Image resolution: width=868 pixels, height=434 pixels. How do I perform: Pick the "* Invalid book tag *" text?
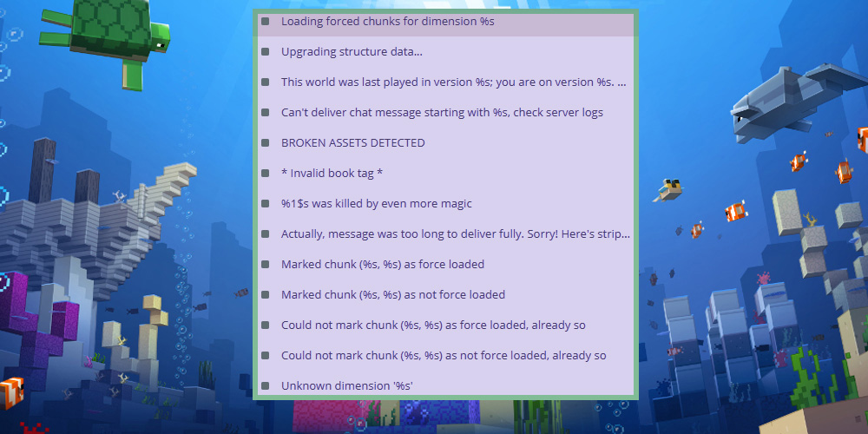click(332, 173)
